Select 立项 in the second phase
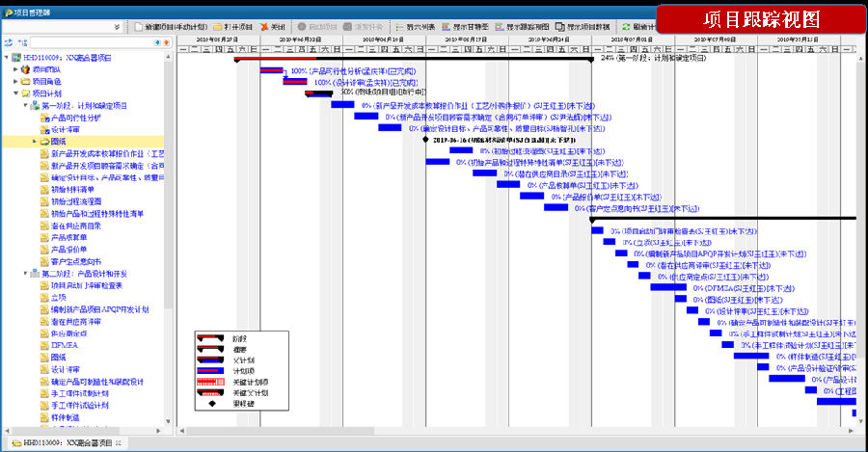 point(58,298)
